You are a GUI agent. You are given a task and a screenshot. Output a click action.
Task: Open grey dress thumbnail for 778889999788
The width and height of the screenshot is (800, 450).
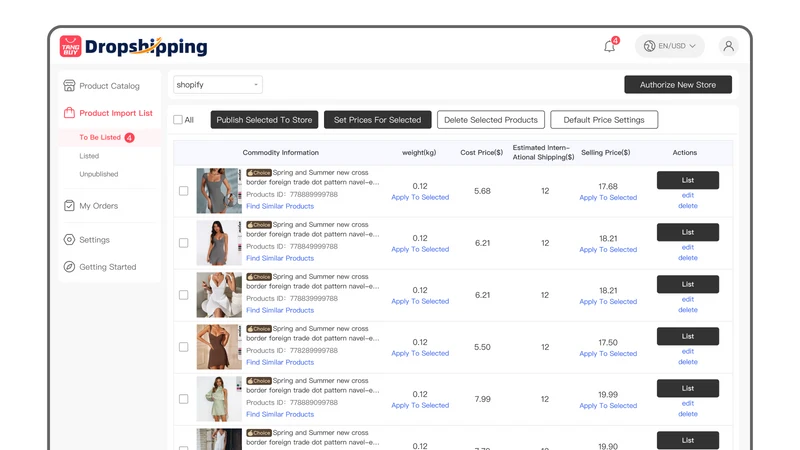pyautogui.click(x=219, y=191)
